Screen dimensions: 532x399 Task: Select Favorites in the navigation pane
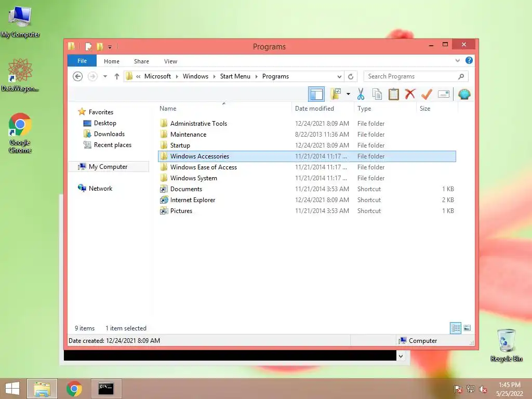(x=101, y=112)
